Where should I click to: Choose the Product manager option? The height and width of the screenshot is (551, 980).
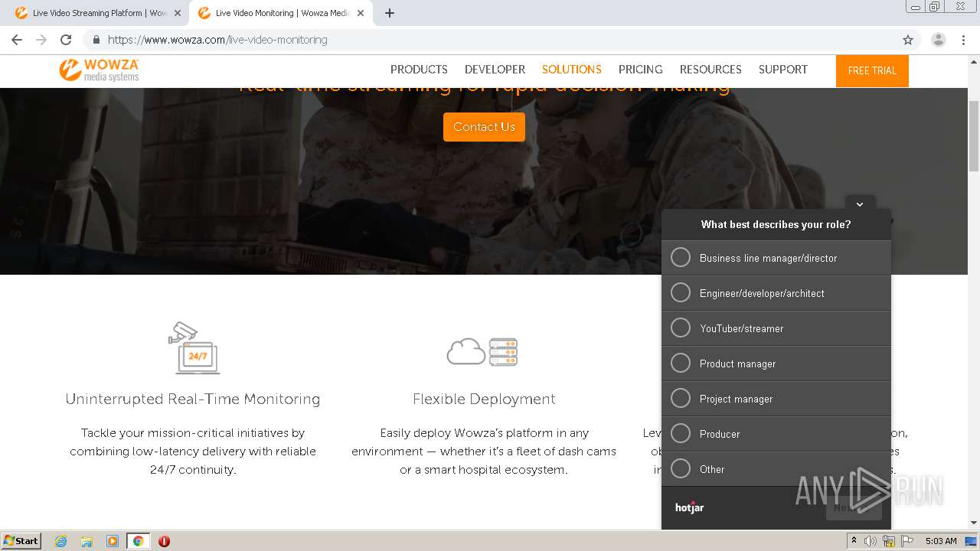776,364
